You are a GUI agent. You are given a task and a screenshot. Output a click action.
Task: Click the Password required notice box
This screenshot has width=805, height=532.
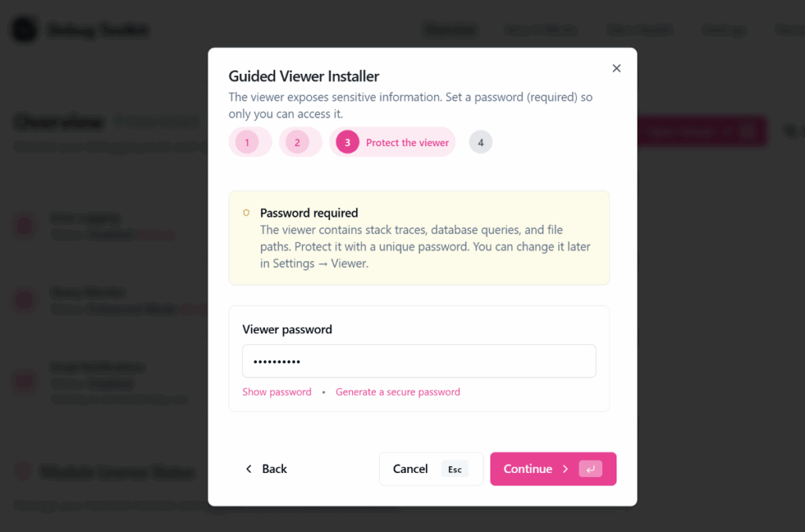pyautogui.click(x=418, y=236)
